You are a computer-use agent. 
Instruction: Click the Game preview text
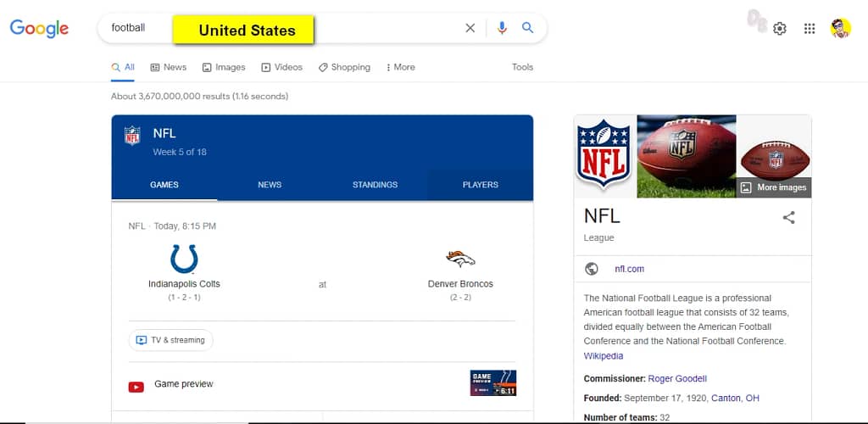tap(184, 383)
